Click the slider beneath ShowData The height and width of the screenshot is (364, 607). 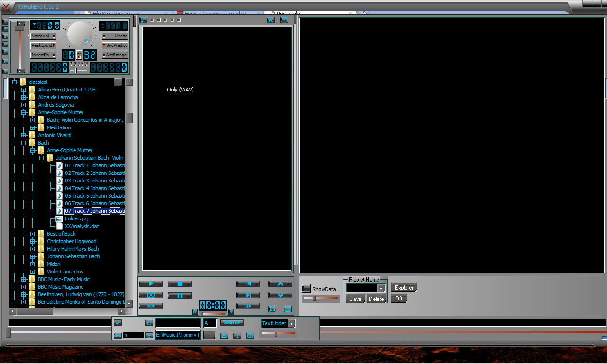(321, 298)
